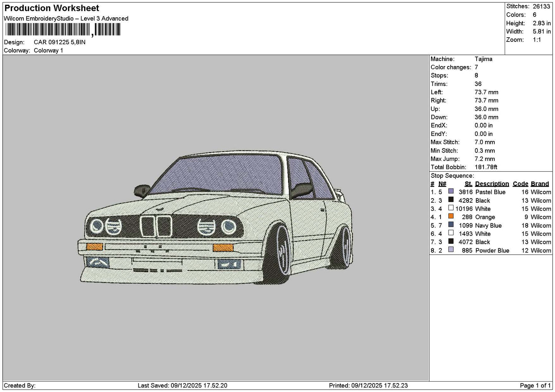This screenshot has height=392, width=555.
Task: Click the 'Orange' description text
Action: 485,217
